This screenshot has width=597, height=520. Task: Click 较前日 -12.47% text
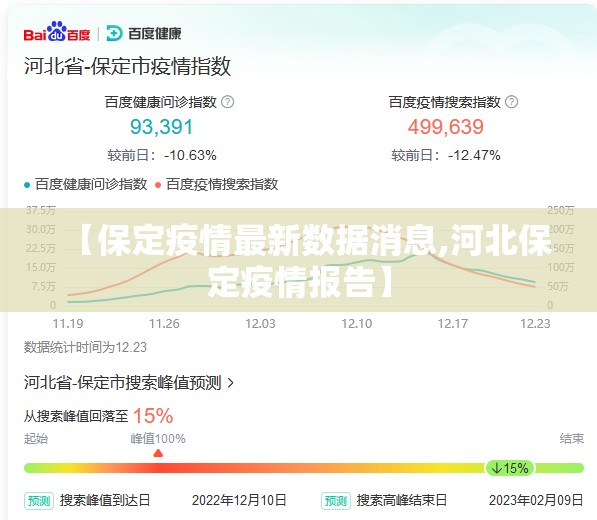(x=446, y=155)
